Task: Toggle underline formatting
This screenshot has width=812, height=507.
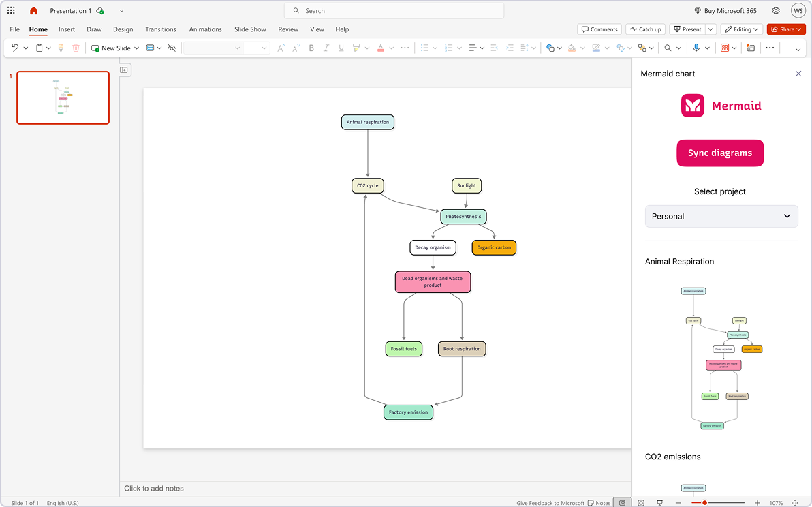Action: 341,48
